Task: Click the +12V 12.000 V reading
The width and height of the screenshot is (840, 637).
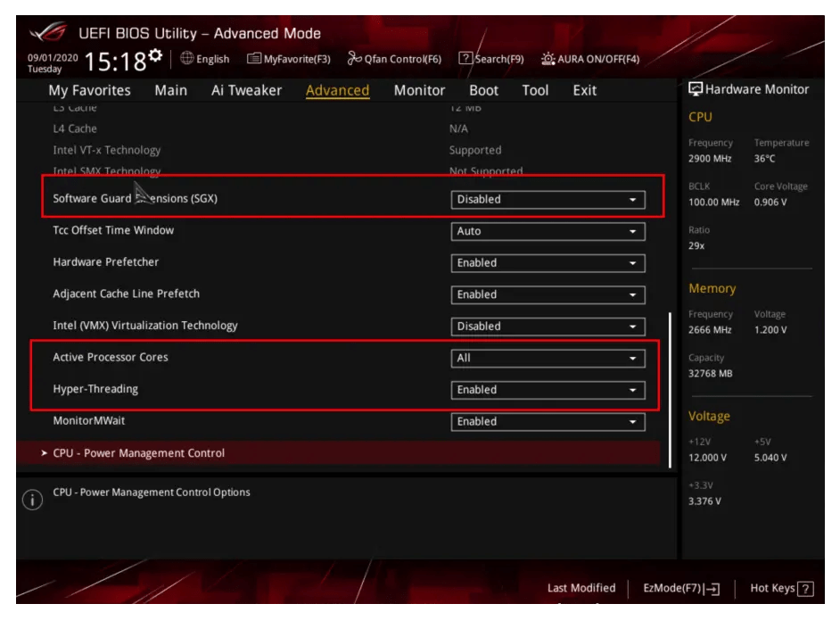Action: 707,458
